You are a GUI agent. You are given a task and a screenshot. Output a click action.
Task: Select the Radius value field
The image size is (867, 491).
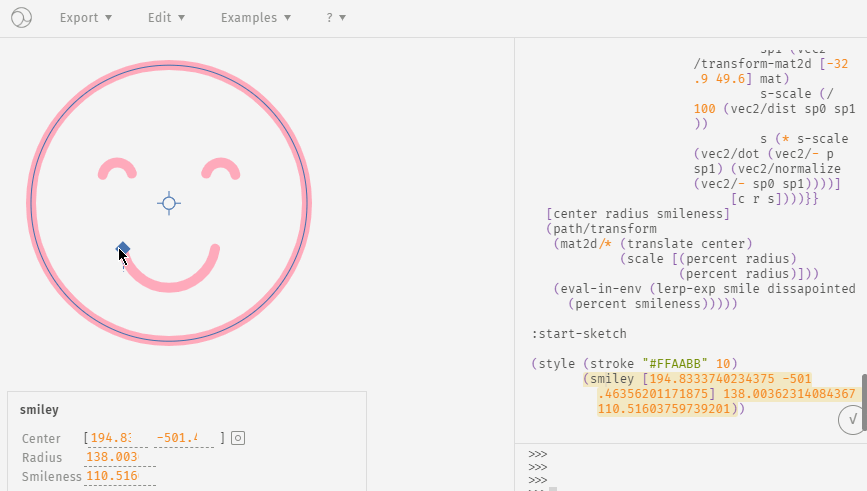[120, 457]
